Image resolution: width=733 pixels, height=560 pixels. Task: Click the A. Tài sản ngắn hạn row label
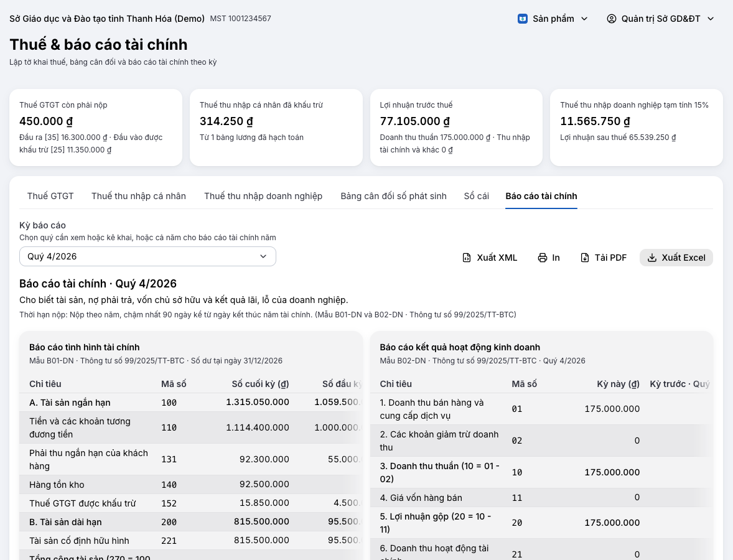(70, 403)
